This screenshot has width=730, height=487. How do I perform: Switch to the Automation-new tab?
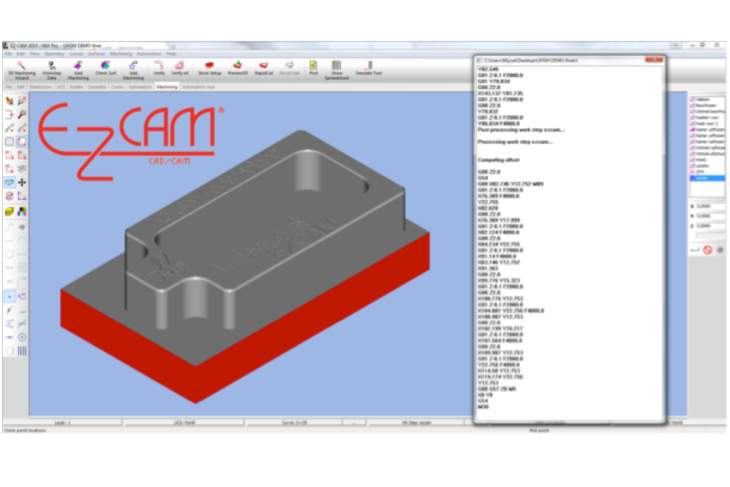(198, 87)
